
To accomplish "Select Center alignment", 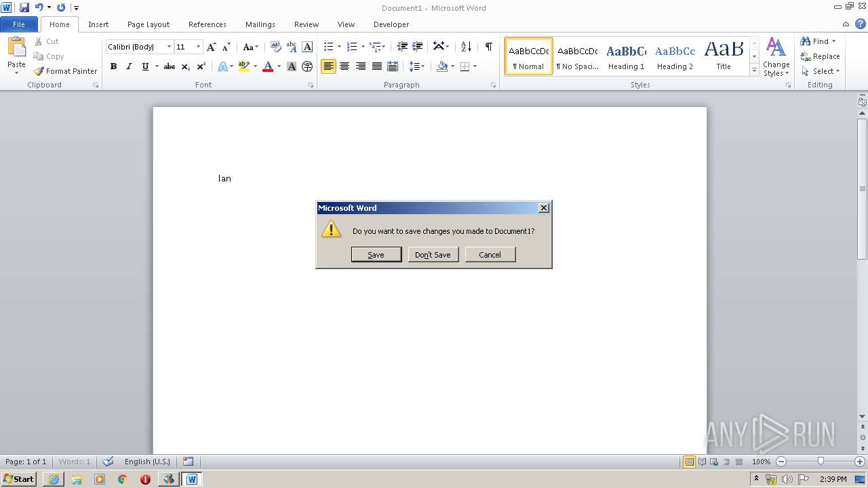I will (344, 66).
